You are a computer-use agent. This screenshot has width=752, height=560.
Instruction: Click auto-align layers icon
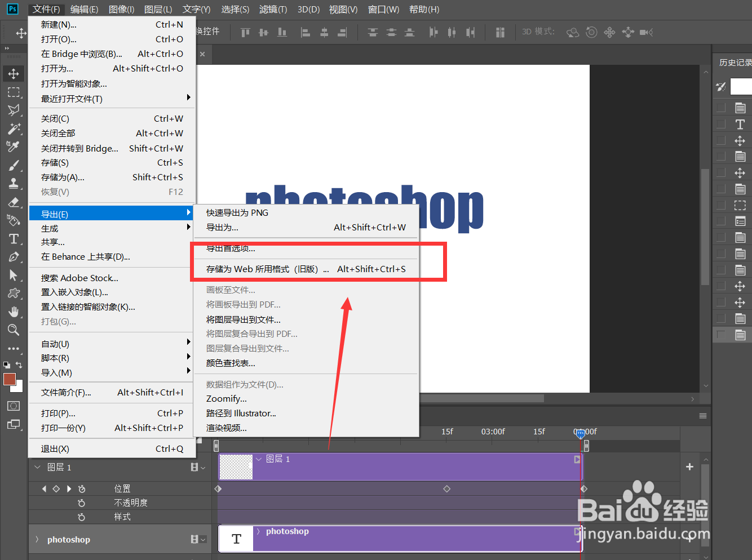(500, 33)
